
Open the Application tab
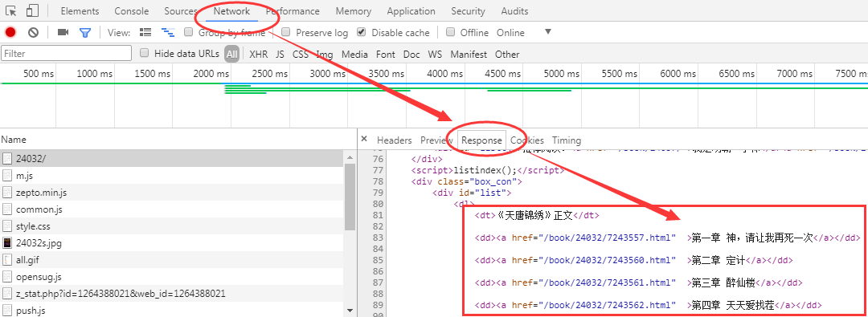tap(411, 11)
